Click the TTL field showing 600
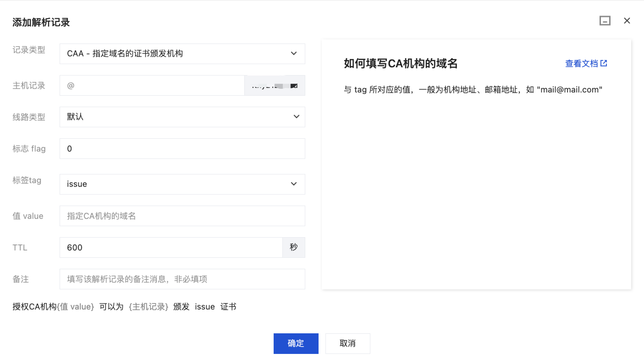 click(171, 247)
